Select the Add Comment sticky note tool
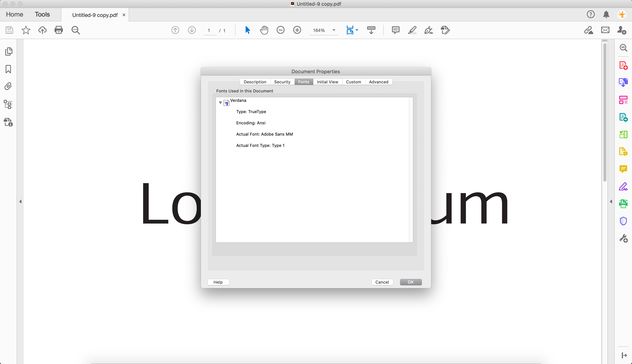 tap(395, 30)
